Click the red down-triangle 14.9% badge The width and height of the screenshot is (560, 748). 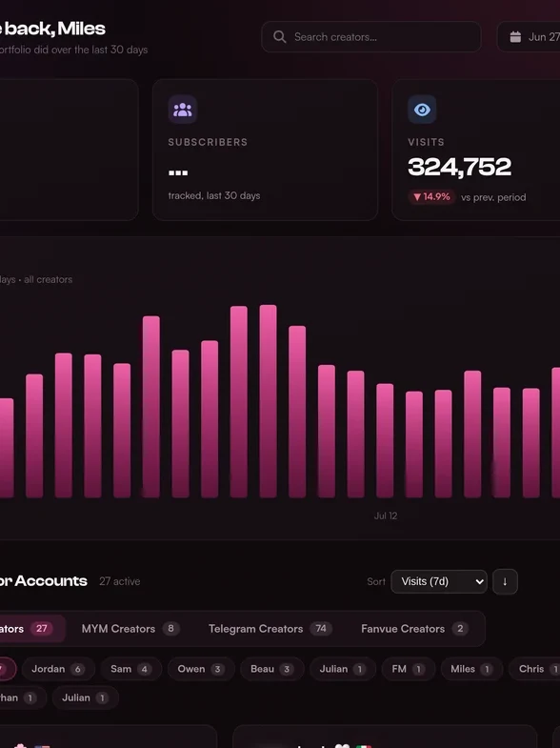click(x=431, y=197)
